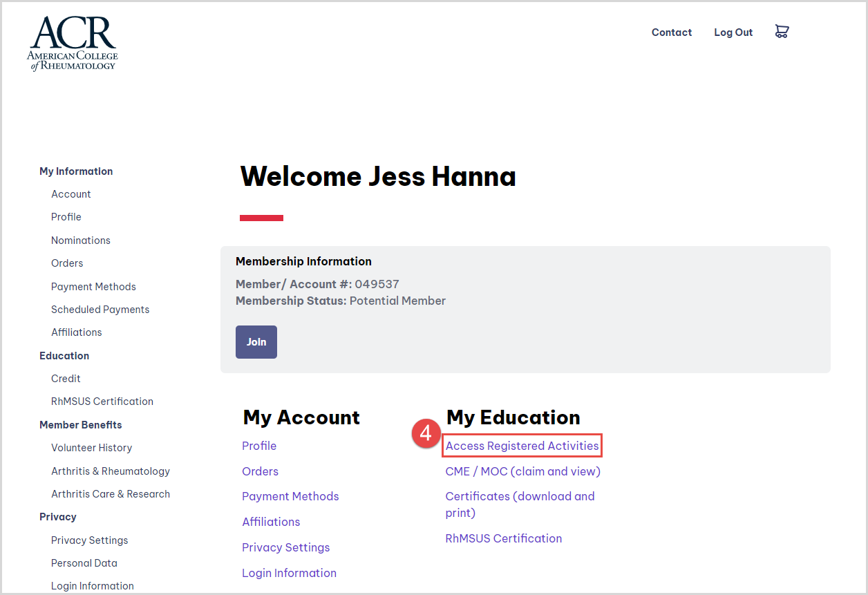Image resolution: width=868 pixels, height=595 pixels.
Task: Select Volunteer History in the sidebar
Action: coord(92,448)
